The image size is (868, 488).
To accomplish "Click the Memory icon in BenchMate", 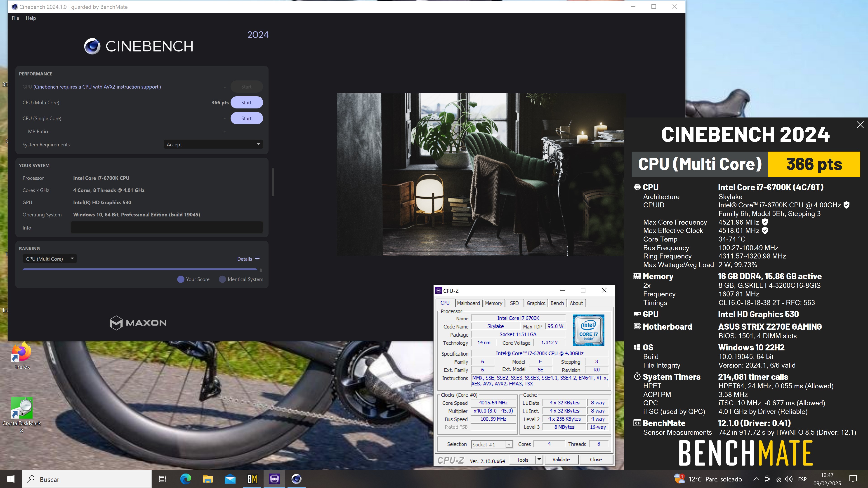I will (x=637, y=276).
